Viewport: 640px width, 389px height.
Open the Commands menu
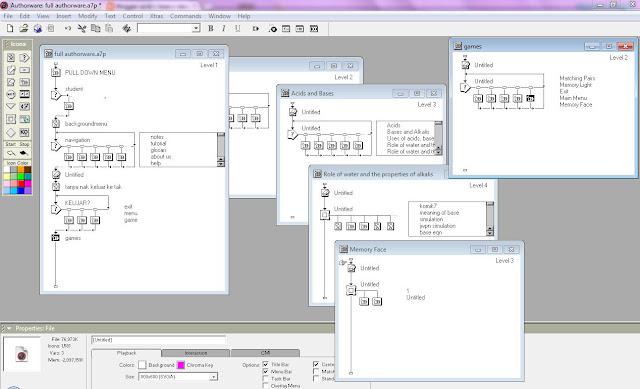click(186, 16)
